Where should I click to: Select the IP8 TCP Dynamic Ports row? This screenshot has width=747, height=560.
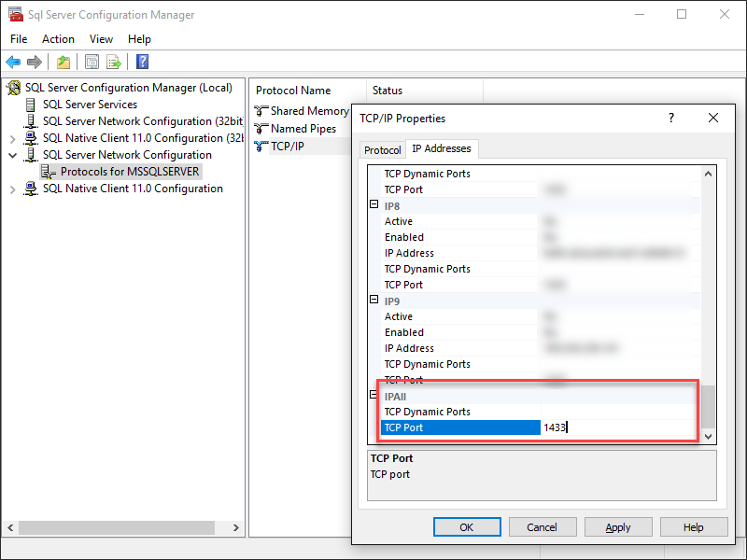point(543,269)
